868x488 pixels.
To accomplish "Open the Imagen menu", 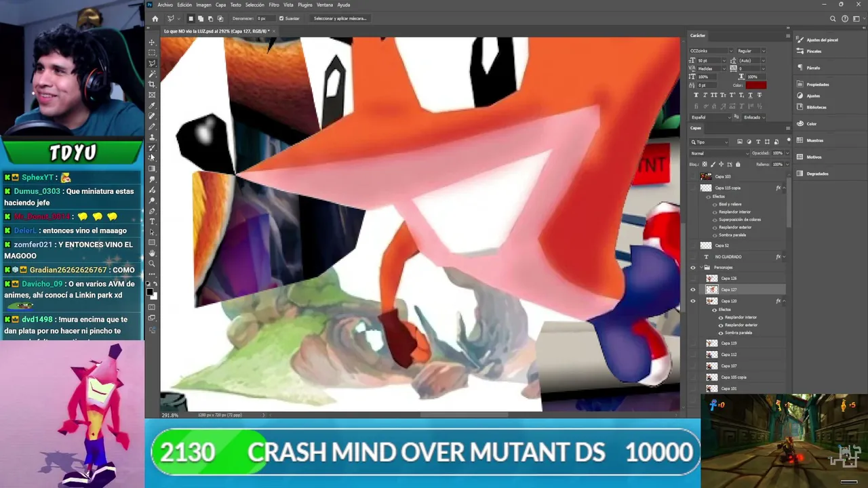I will point(203,5).
